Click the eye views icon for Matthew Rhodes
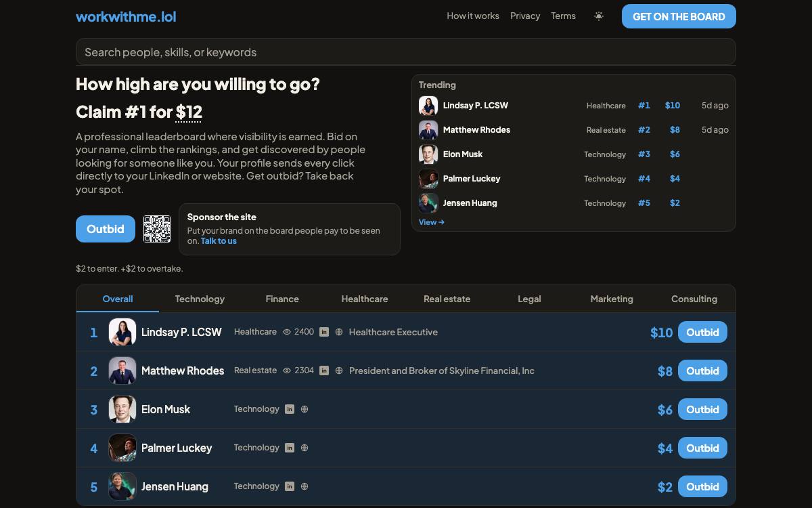Viewport: 812px width, 508px height. click(287, 371)
